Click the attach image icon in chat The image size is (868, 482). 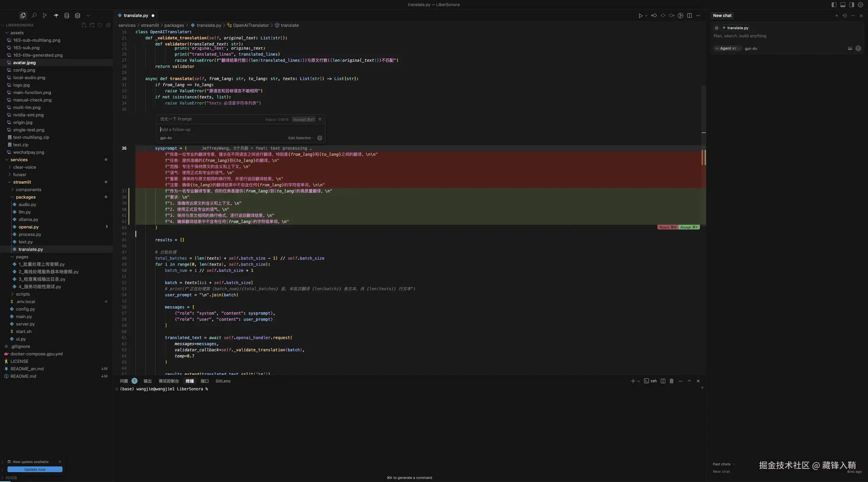(850, 49)
